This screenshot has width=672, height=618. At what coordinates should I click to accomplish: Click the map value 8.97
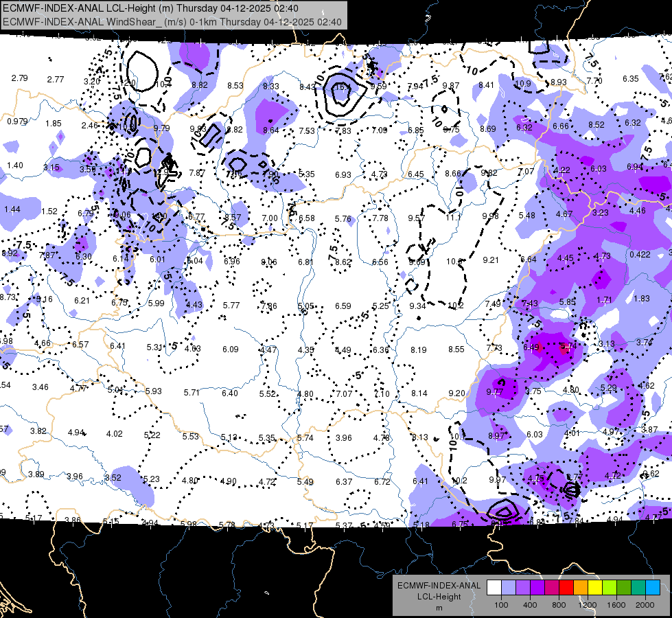[496, 436]
